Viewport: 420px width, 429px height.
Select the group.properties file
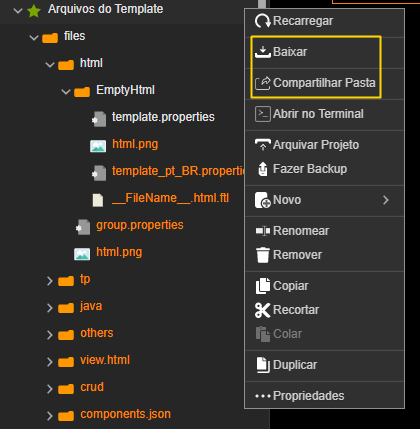140,225
